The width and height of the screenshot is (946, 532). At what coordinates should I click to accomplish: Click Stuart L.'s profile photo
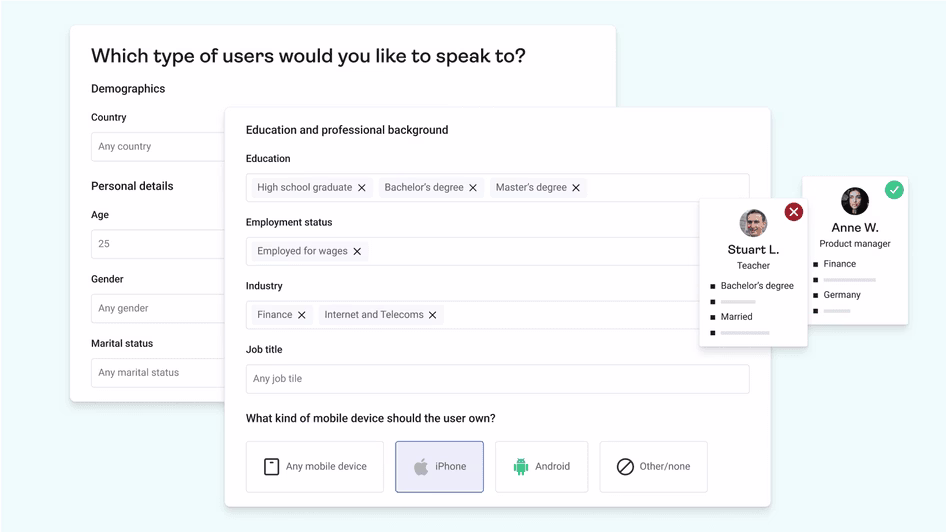[x=753, y=223]
